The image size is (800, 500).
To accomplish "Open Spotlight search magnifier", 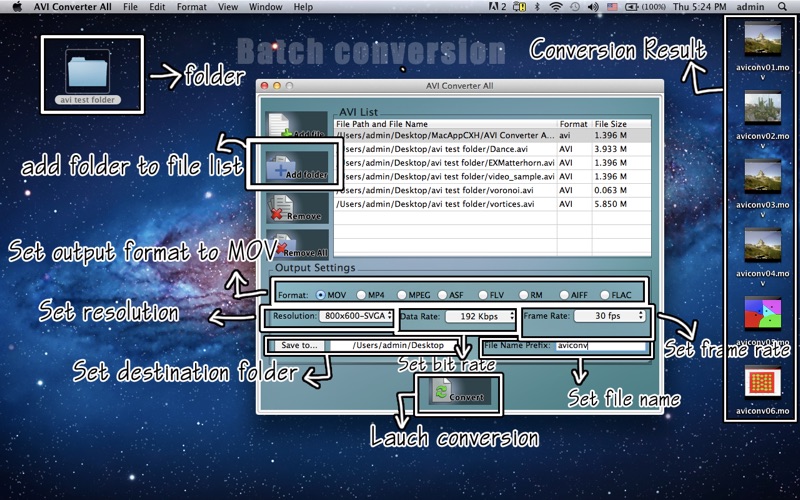I will 782,7.
